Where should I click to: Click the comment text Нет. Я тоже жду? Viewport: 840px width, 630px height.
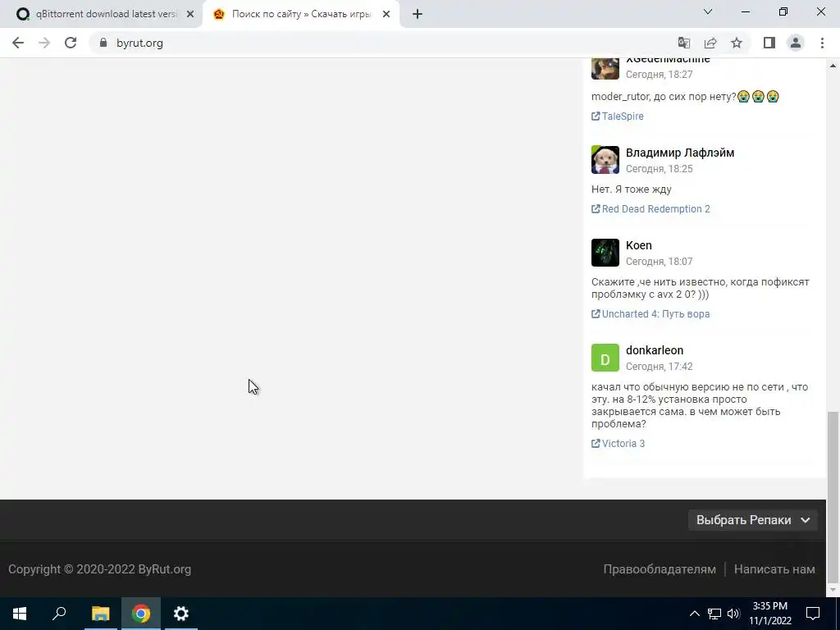631,189
